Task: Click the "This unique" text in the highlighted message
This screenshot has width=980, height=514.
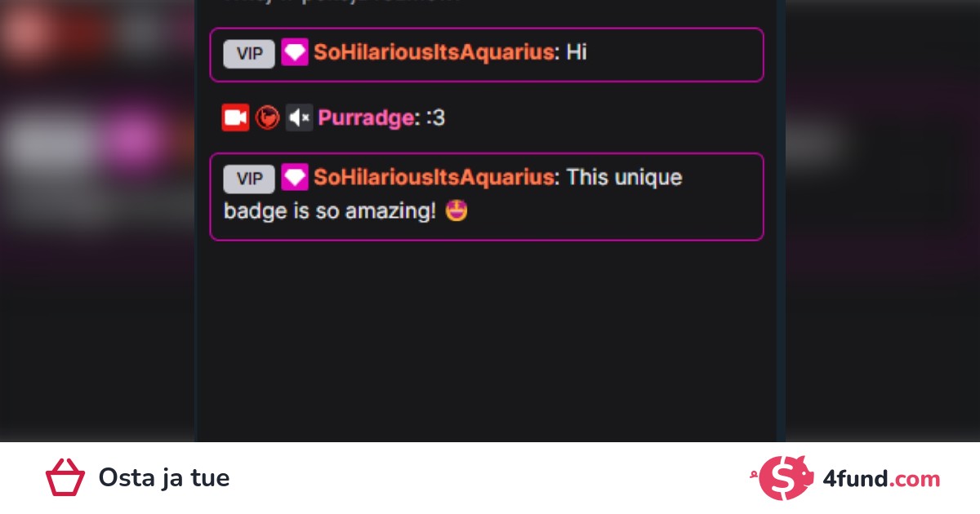Action: click(x=624, y=178)
